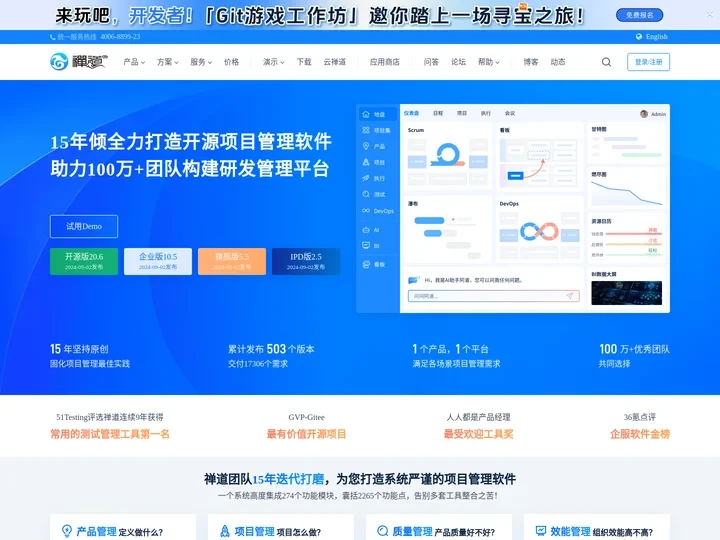Switch to the 仪表盘 tab in dashboard preview

(411, 113)
